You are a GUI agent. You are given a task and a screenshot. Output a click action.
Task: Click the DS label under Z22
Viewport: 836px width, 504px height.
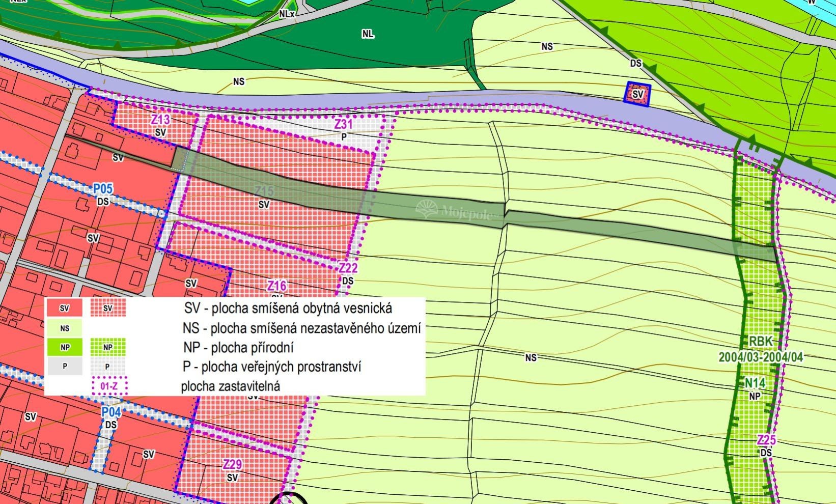click(348, 281)
